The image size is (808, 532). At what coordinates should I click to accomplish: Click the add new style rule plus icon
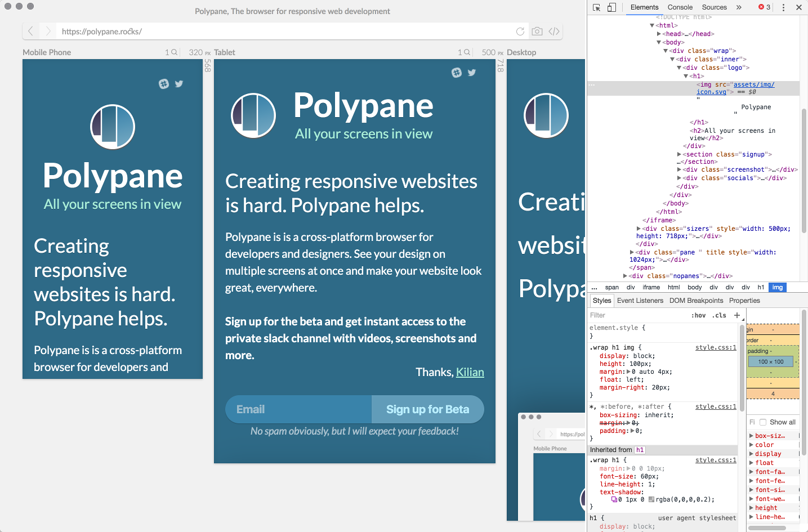click(736, 315)
